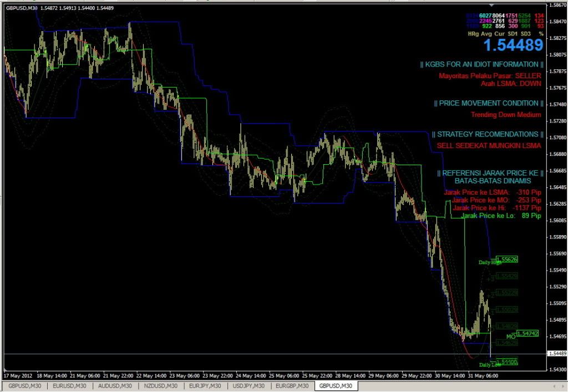
Task: Select the EURGBP,M30 chart tab
Action: 292,386
